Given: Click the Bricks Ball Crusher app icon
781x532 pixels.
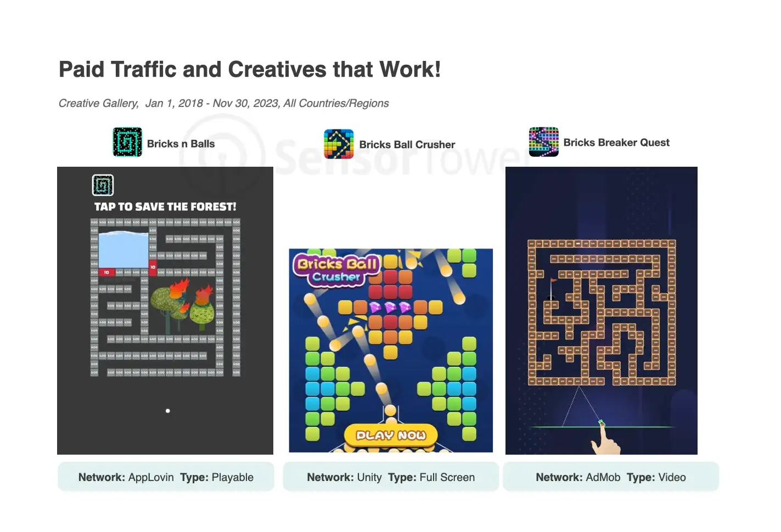Looking at the screenshot, I should tap(339, 144).
